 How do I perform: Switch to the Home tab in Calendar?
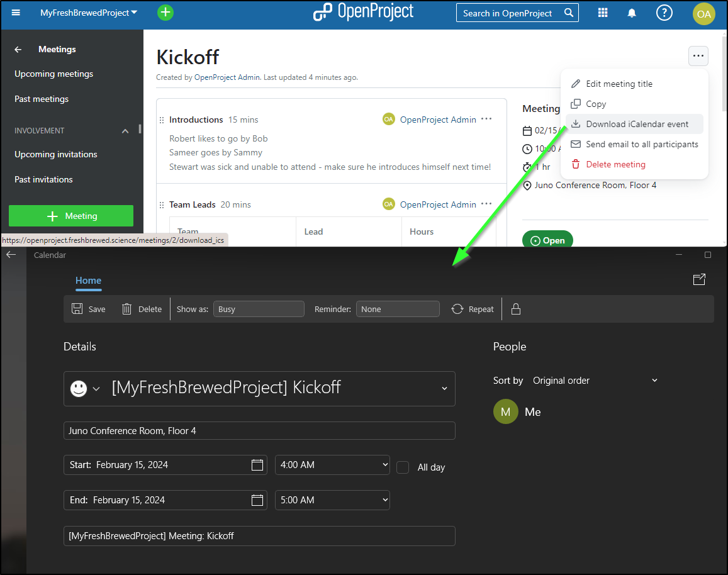(x=88, y=281)
